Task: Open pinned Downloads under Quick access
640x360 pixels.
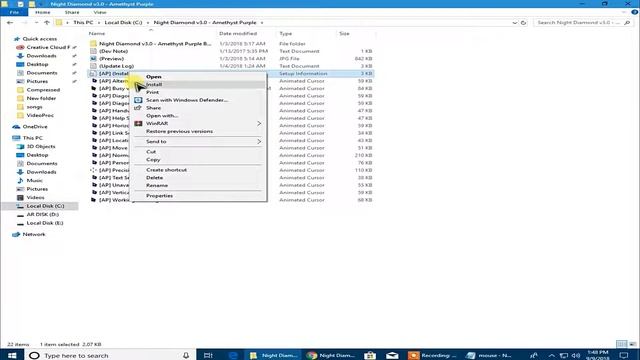Action: 41,56
